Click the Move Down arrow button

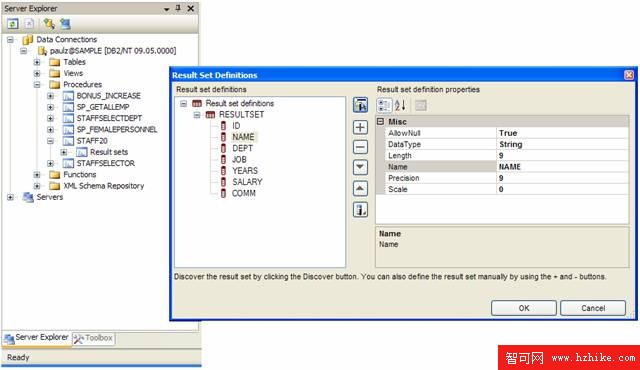pyautogui.click(x=360, y=167)
